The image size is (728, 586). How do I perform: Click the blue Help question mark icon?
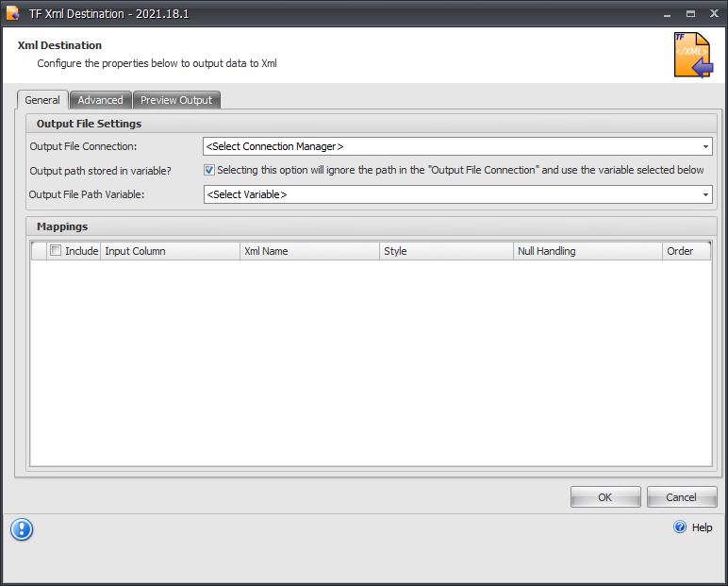[680, 527]
